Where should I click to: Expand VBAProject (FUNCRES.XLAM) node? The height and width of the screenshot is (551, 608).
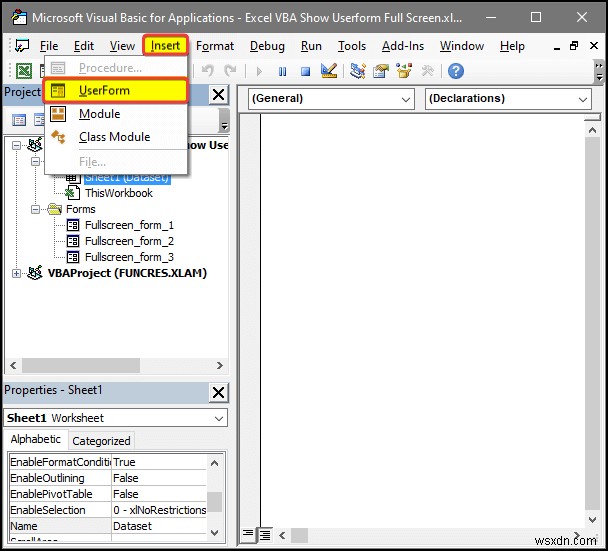pos(16,273)
